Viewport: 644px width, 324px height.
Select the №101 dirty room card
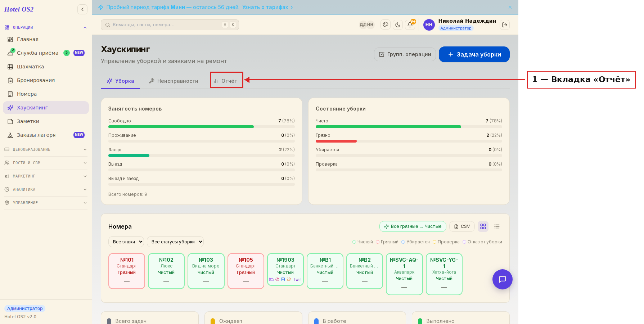(x=127, y=271)
